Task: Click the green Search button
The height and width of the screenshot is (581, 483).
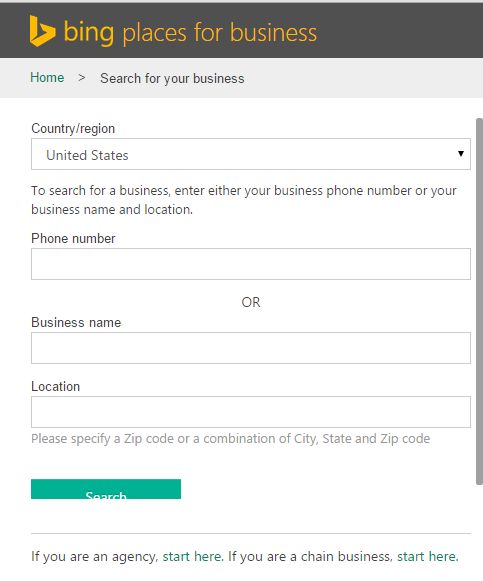Action: (x=106, y=489)
